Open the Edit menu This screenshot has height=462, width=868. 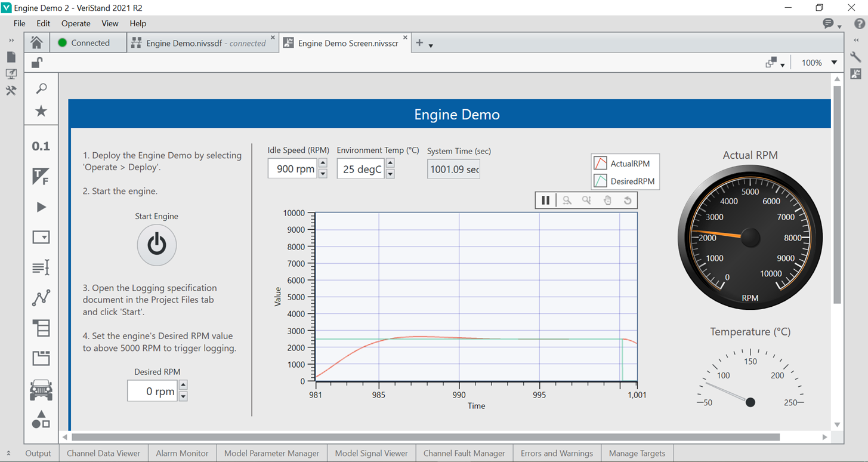pyautogui.click(x=44, y=24)
